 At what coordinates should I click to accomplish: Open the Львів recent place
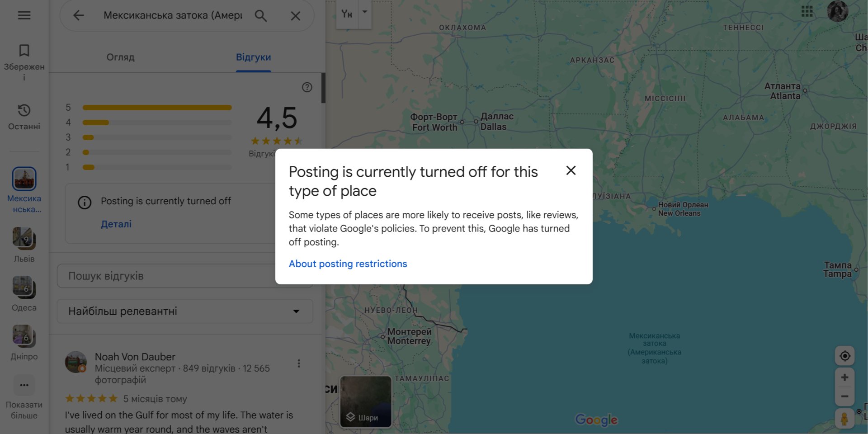coord(24,238)
